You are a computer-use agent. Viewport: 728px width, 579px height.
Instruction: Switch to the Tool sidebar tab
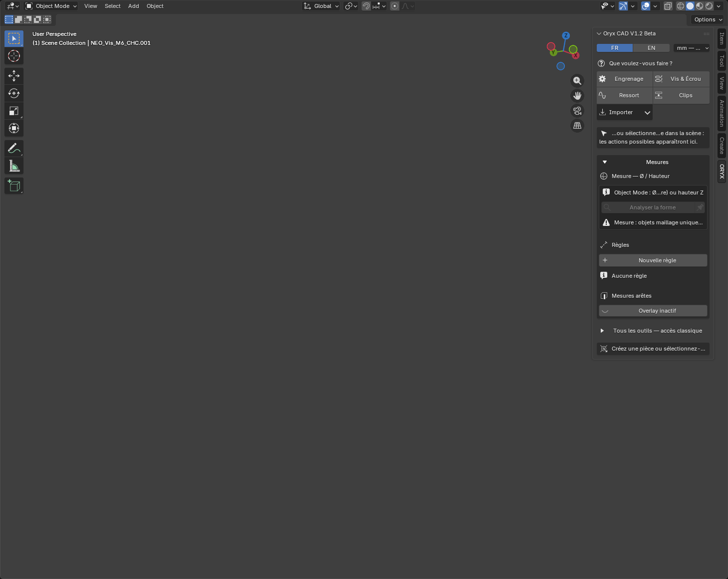pos(722,61)
